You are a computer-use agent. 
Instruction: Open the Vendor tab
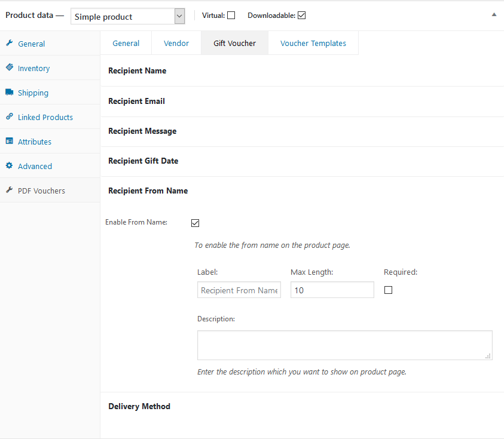pos(176,44)
